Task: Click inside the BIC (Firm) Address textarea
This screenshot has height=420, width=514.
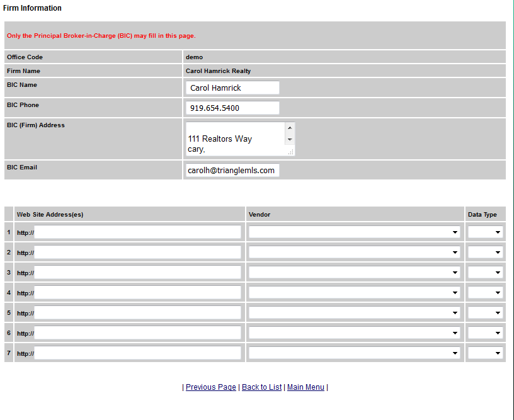Action: [236, 139]
